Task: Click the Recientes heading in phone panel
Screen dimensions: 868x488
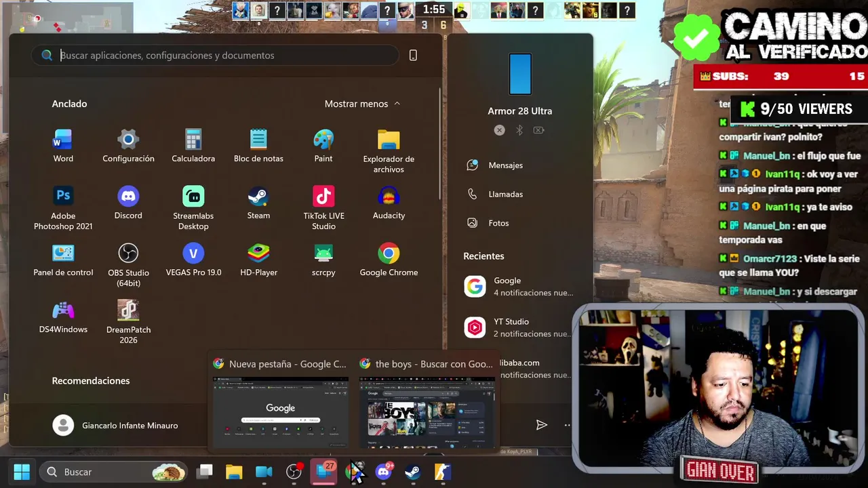Action: (x=484, y=256)
